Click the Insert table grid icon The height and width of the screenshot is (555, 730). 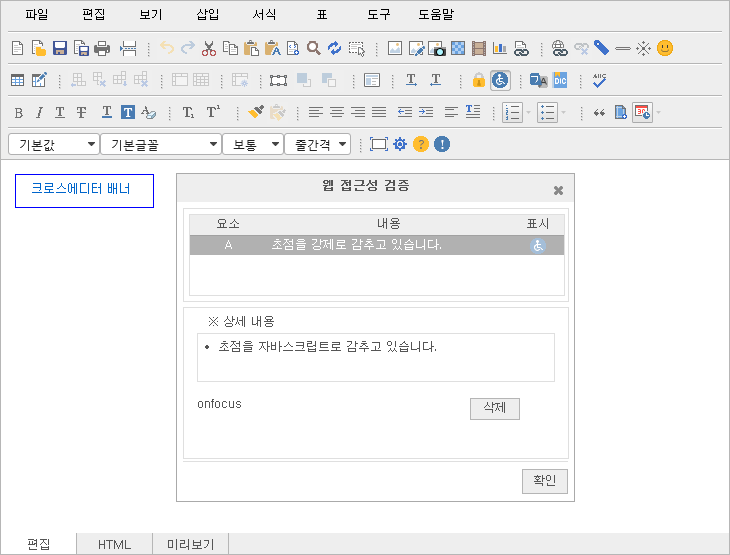(18, 80)
